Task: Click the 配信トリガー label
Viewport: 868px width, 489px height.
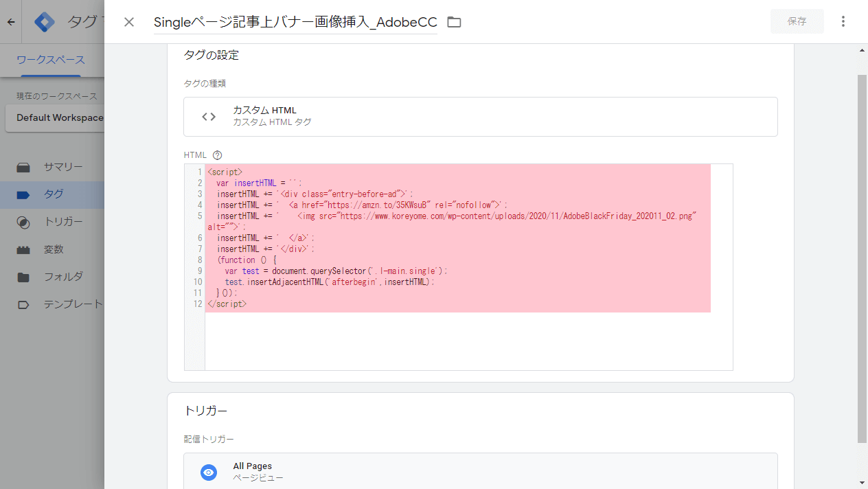Action: point(209,439)
